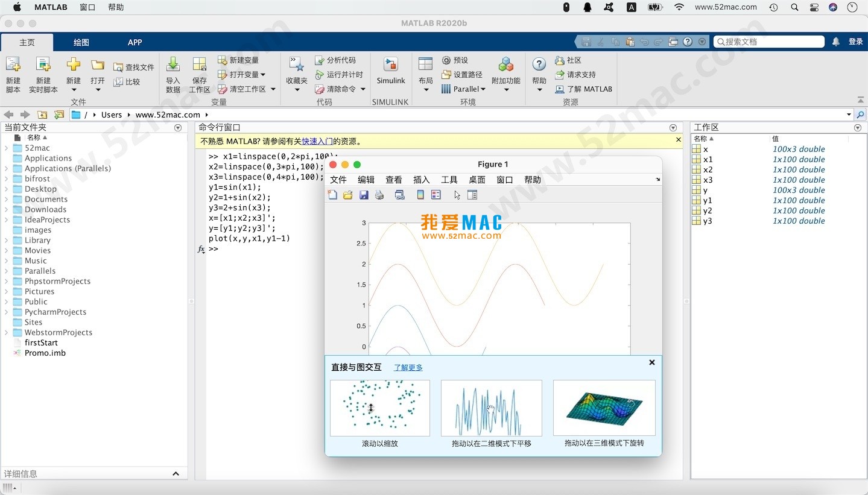
Task: Expand the 详细信息 details panel
Action: 176,474
